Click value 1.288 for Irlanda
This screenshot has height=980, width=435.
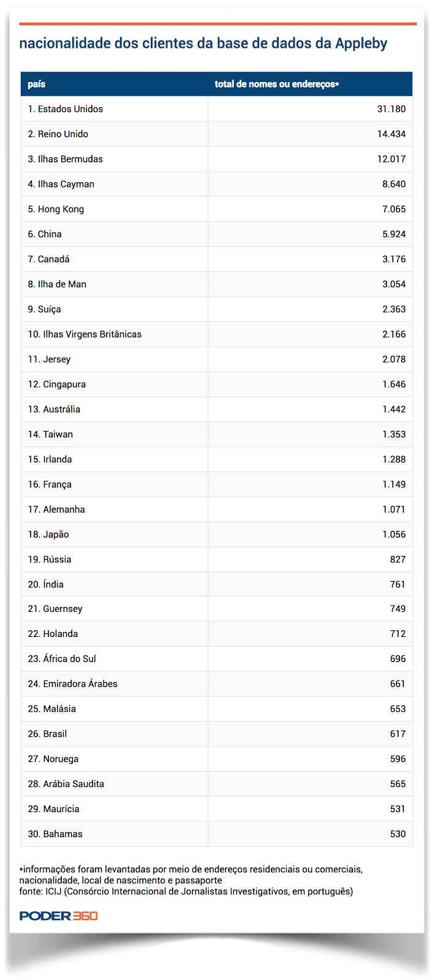394,459
